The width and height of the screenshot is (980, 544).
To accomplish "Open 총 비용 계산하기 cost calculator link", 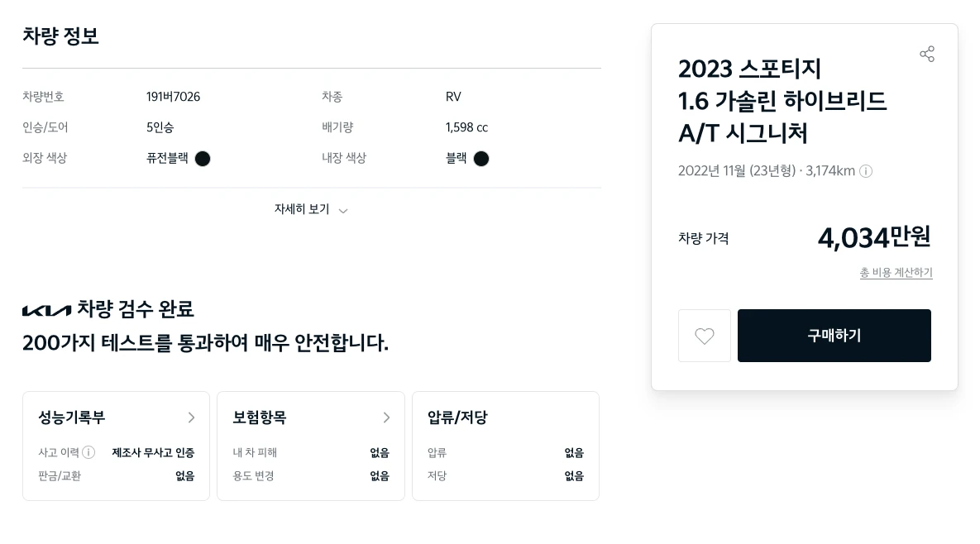I will tap(896, 273).
